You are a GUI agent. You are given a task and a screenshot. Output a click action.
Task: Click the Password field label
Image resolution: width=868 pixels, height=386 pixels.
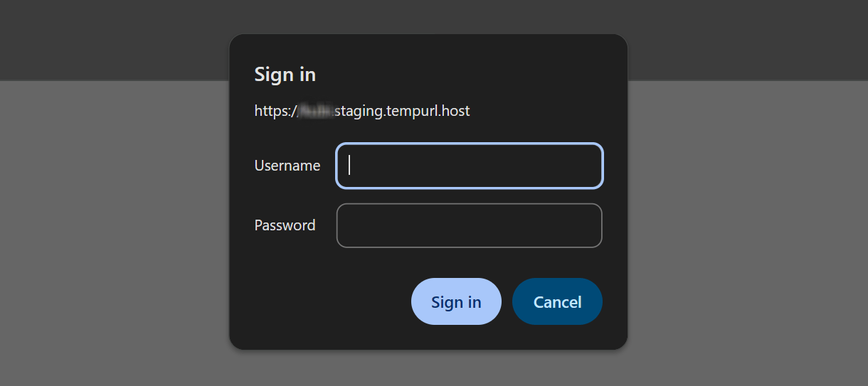pos(285,225)
